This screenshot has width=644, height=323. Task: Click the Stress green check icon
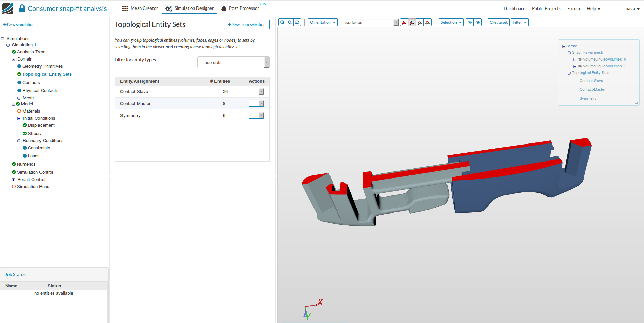click(25, 134)
